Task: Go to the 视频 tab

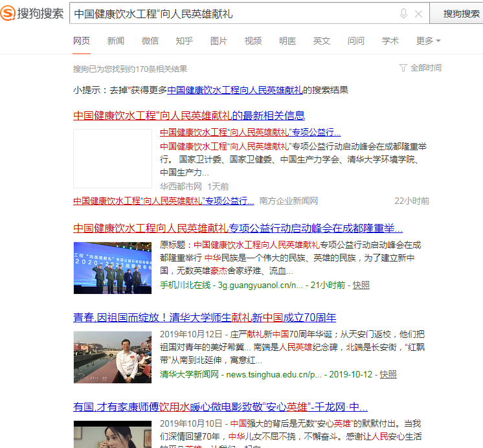Action: pyautogui.click(x=253, y=41)
